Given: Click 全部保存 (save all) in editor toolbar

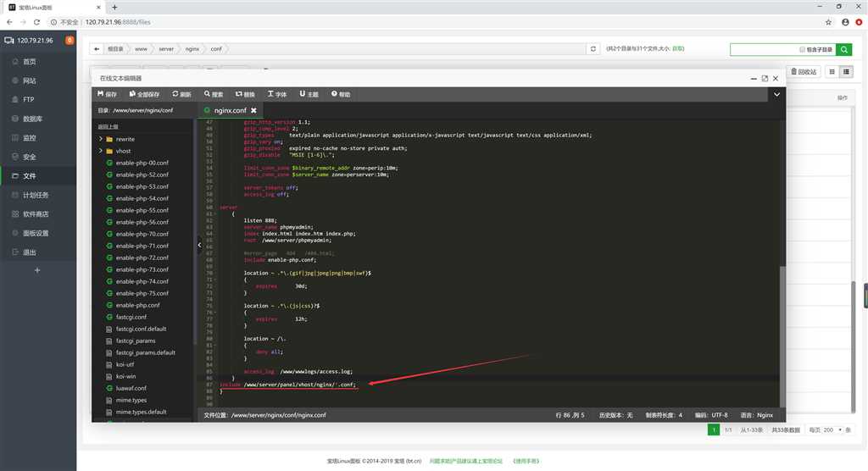Looking at the screenshot, I should click(144, 94).
